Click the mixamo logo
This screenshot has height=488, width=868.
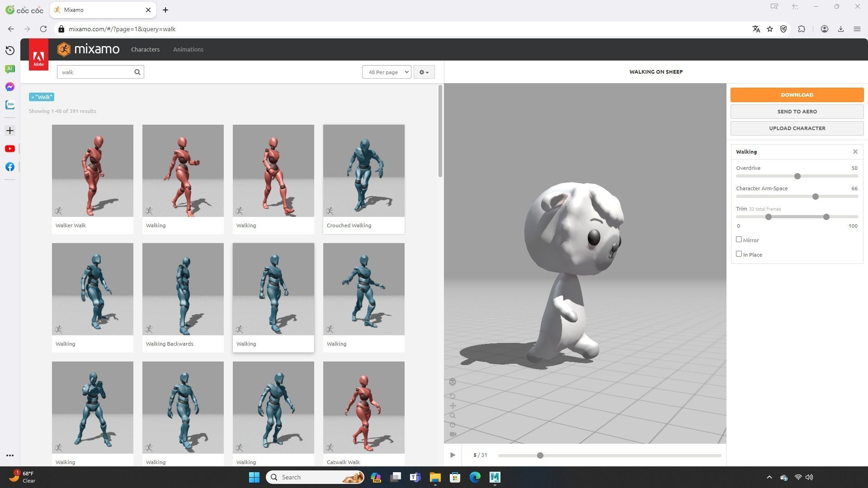pos(89,49)
